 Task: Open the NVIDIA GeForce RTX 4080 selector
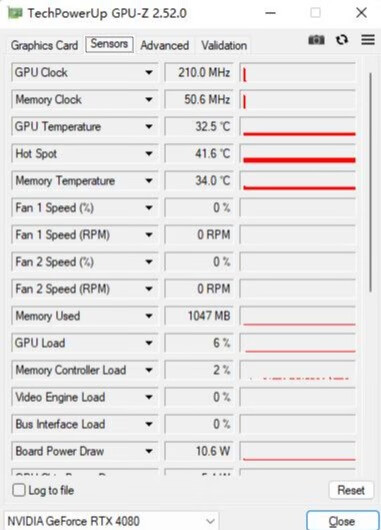click(112, 521)
